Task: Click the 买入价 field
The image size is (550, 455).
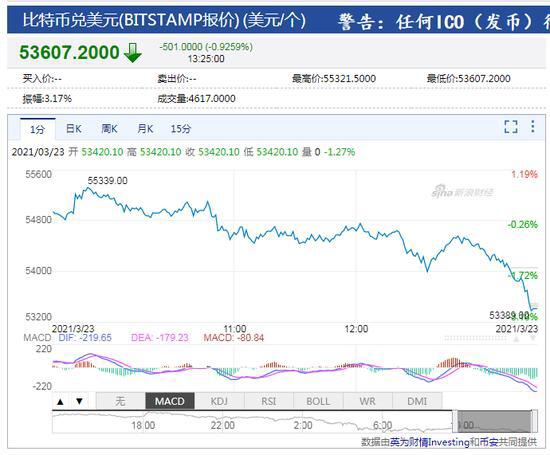Action: 42,78
